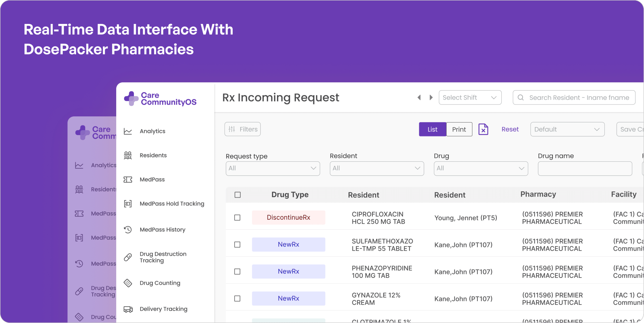Click hold tracking icon in background sidebar

click(x=79, y=238)
